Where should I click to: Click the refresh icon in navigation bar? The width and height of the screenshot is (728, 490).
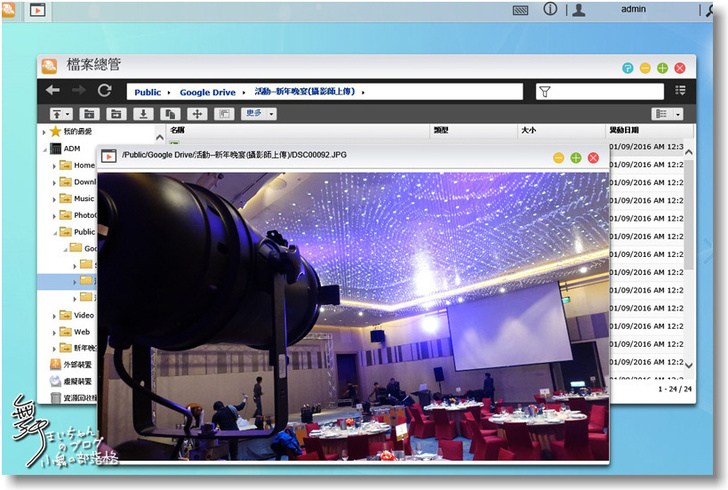click(x=104, y=91)
